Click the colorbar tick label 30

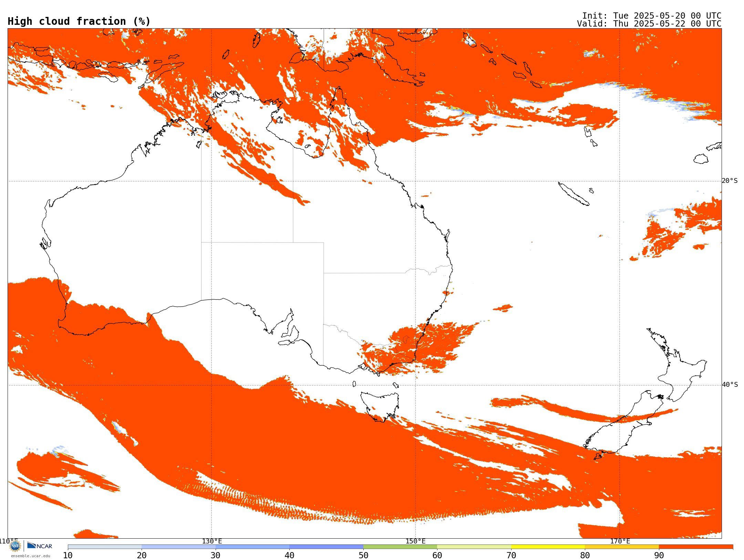click(x=216, y=555)
